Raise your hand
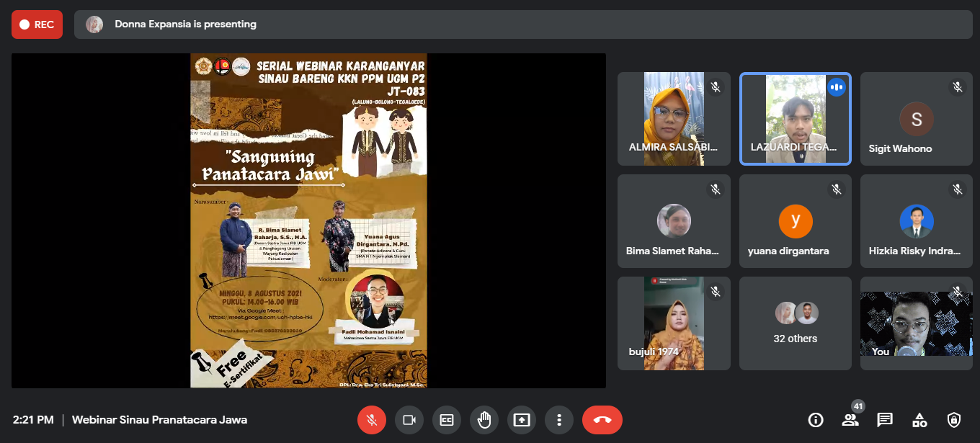This screenshot has width=980, height=443. (x=484, y=419)
